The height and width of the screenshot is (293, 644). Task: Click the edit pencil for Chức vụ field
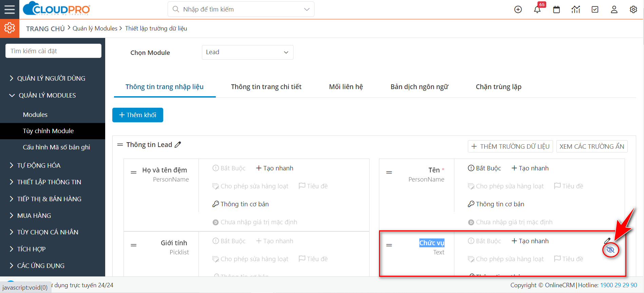(x=607, y=241)
